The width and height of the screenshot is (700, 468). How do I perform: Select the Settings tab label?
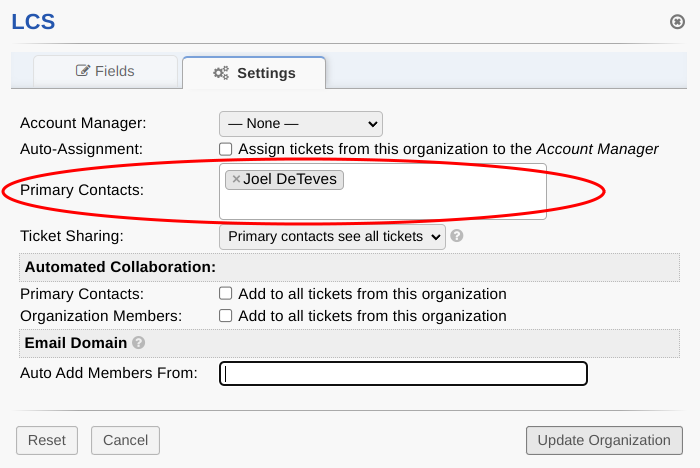point(266,73)
